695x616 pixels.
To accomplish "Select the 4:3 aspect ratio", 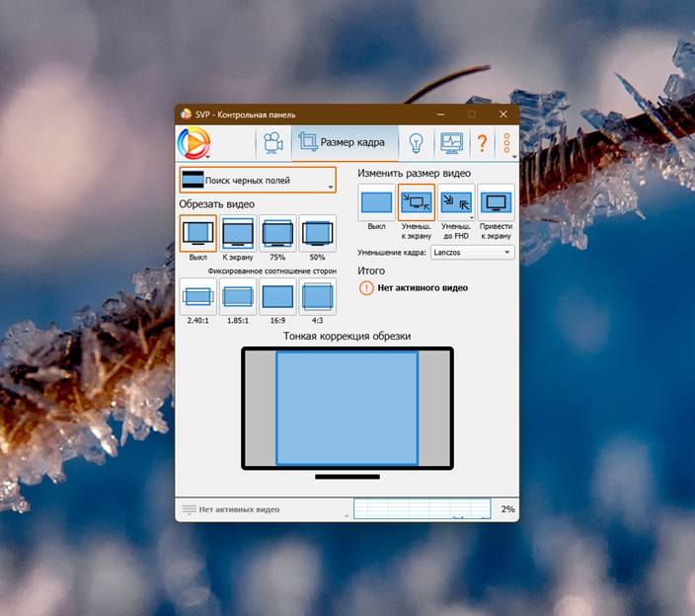I will point(317,296).
